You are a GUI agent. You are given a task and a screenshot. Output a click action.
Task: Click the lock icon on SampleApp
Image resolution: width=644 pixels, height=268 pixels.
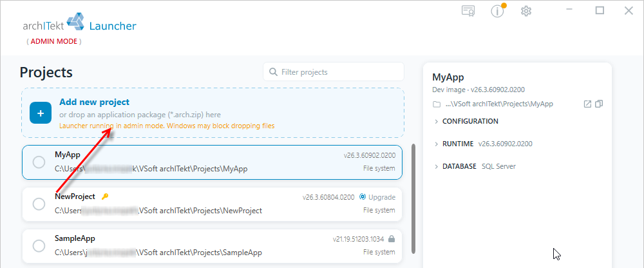click(392, 239)
